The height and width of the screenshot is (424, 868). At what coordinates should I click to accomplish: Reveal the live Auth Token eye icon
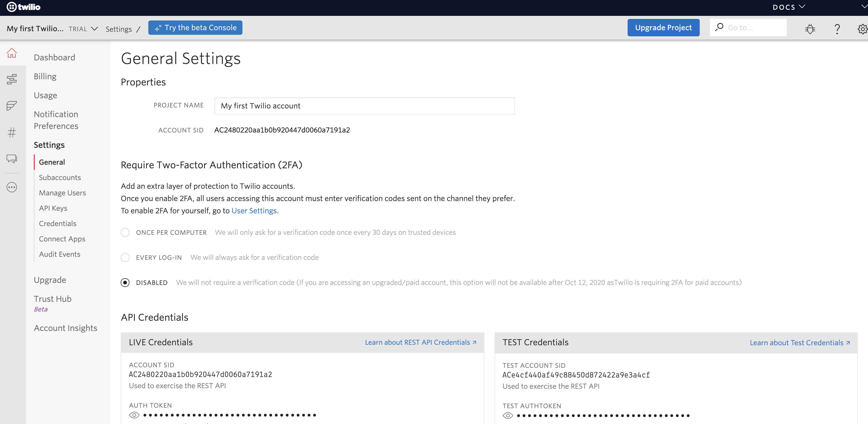click(134, 415)
